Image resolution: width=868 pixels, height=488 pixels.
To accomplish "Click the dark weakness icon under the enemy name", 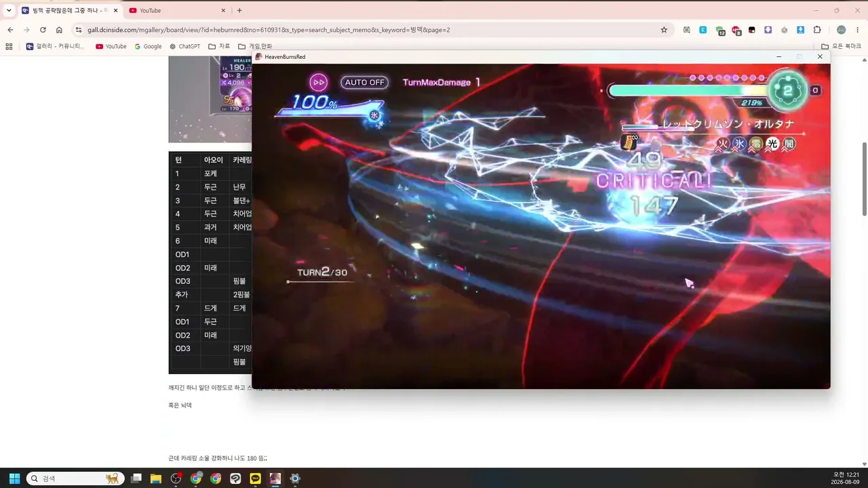I will tap(788, 144).
